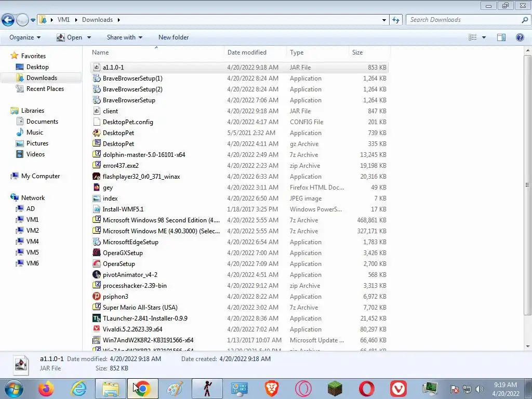Screen dimensions: 532x399
Task: Click the refresh button beside address bar
Action: click(395, 20)
